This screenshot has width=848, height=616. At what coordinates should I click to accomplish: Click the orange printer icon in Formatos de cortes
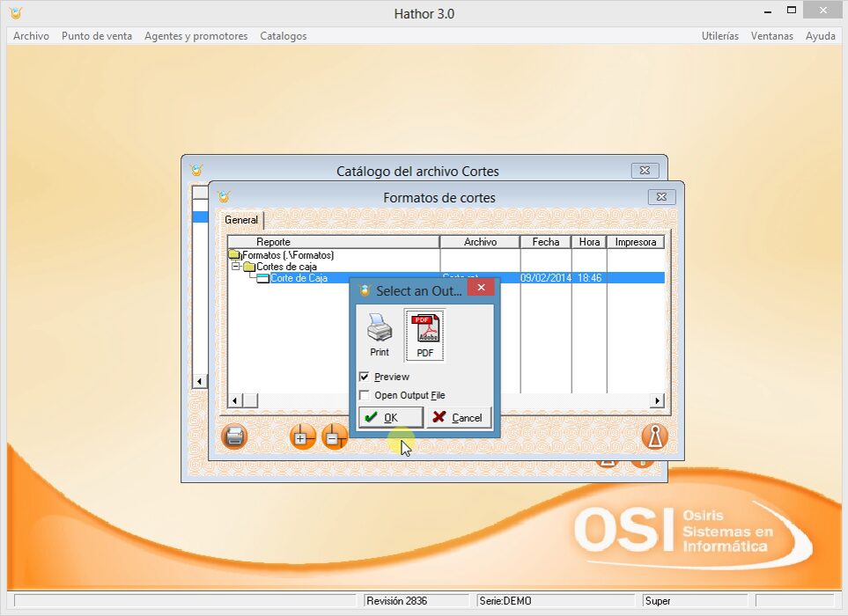(234, 436)
